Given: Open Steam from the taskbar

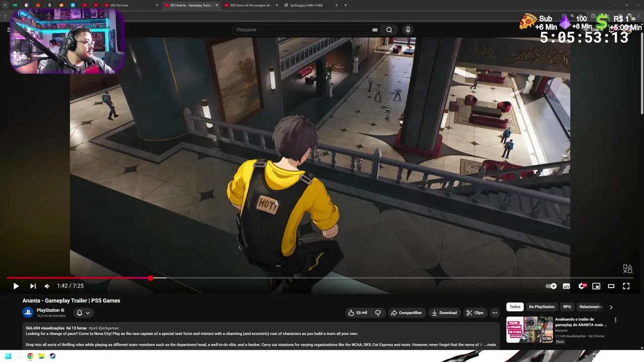Looking at the screenshot, I should [52, 356].
